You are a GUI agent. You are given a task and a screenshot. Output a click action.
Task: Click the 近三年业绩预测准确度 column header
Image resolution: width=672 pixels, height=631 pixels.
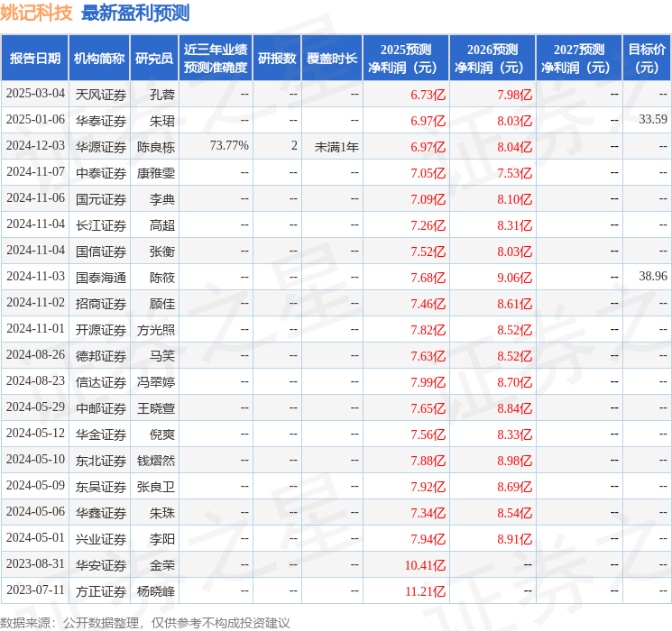(216, 59)
